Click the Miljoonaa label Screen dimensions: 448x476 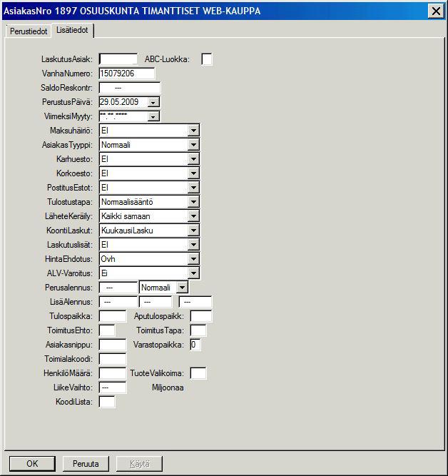[x=168, y=388]
